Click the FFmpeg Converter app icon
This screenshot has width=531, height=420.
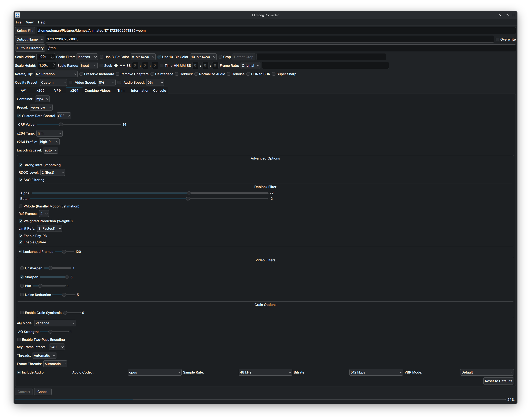pyautogui.click(x=18, y=15)
